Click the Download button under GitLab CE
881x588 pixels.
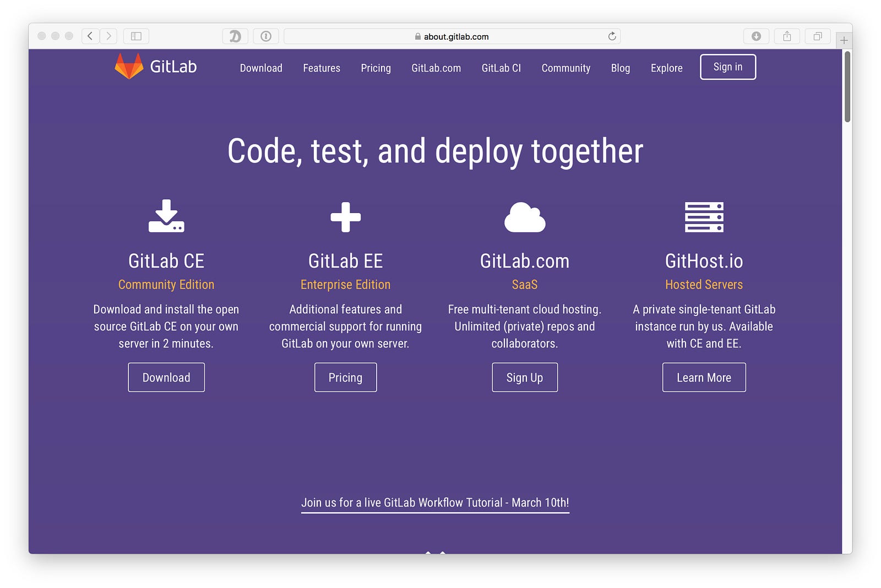tap(166, 377)
